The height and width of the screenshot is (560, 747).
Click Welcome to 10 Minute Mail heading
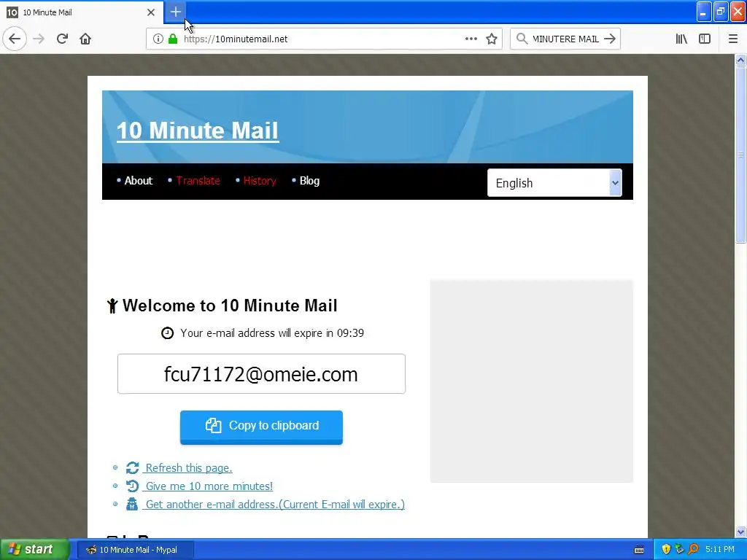pos(230,306)
